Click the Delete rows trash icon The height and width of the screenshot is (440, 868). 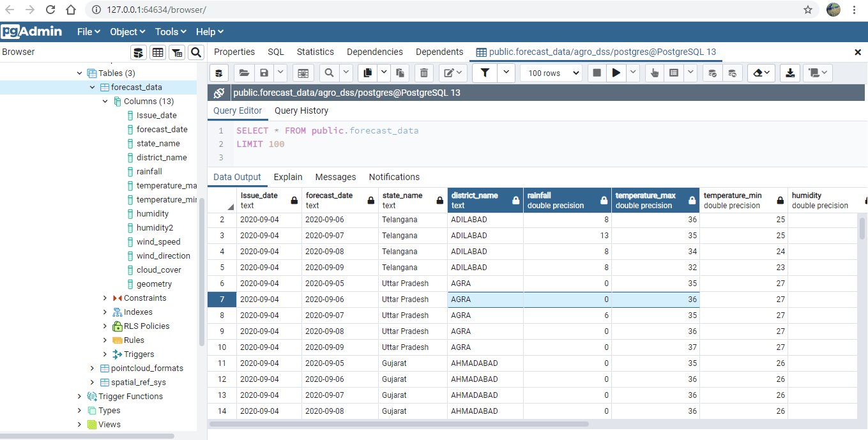(x=423, y=73)
